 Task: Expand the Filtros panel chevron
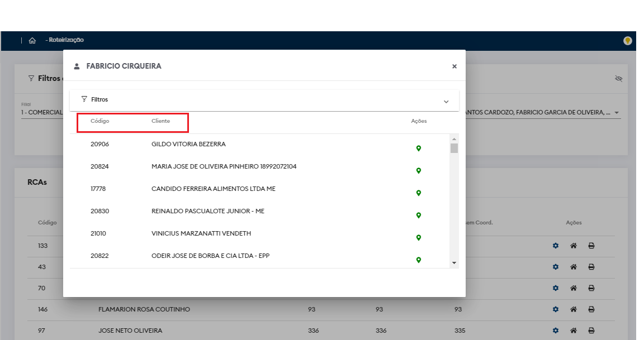446,102
